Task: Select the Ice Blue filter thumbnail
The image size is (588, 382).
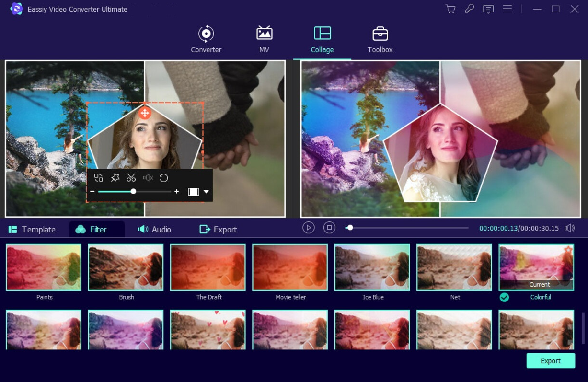Action: click(372, 267)
